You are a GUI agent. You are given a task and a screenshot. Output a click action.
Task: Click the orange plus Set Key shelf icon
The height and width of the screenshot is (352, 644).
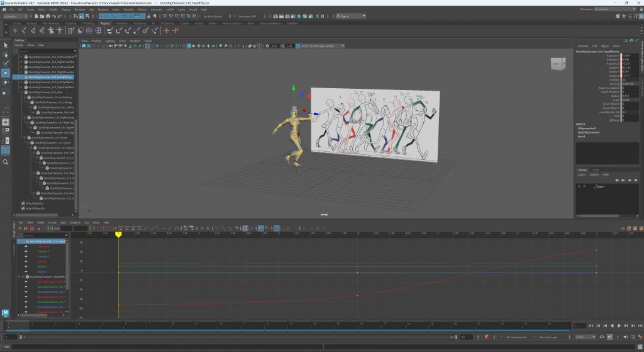(166, 31)
